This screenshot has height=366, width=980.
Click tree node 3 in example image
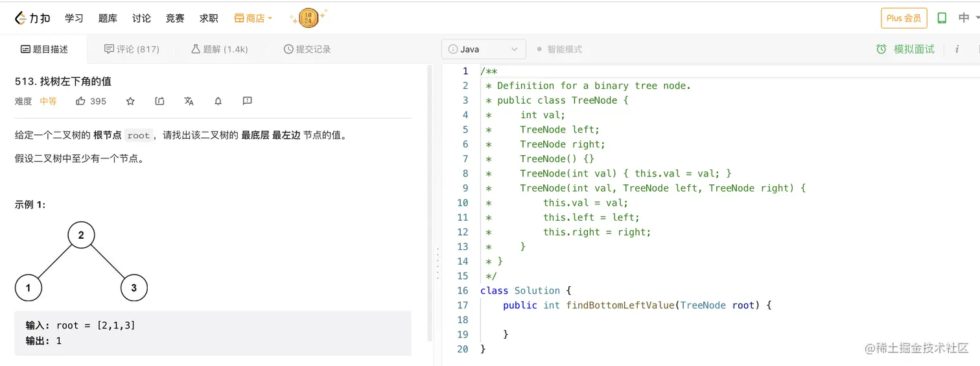click(134, 287)
